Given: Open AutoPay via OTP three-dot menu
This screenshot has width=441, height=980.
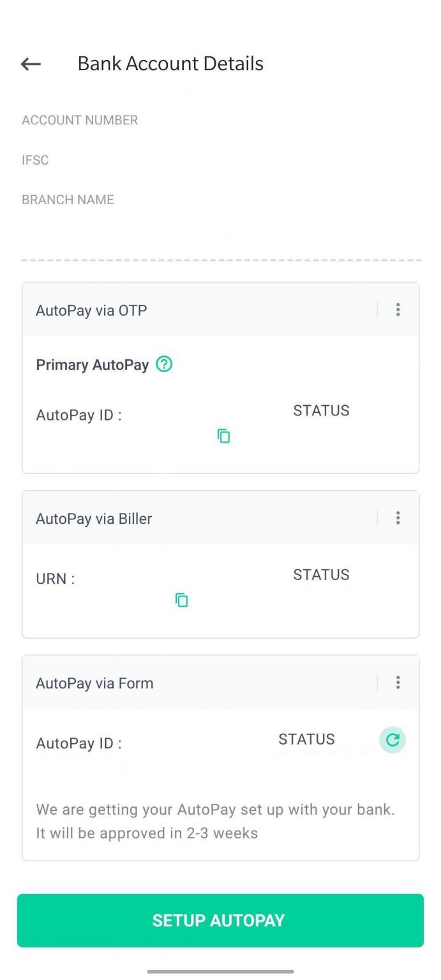Looking at the screenshot, I should (398, 310).
